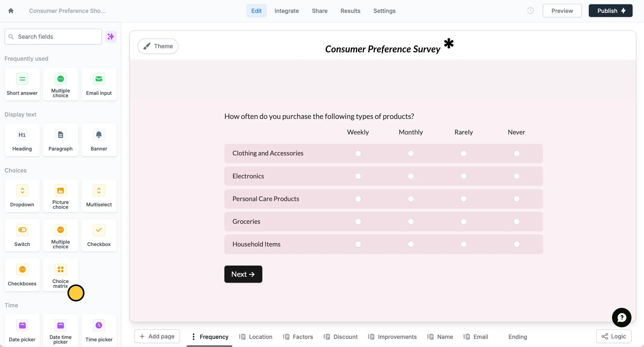Select Weekly for Electronics
644x347 pixels.
pyautogui.click(x=358, y=176)
